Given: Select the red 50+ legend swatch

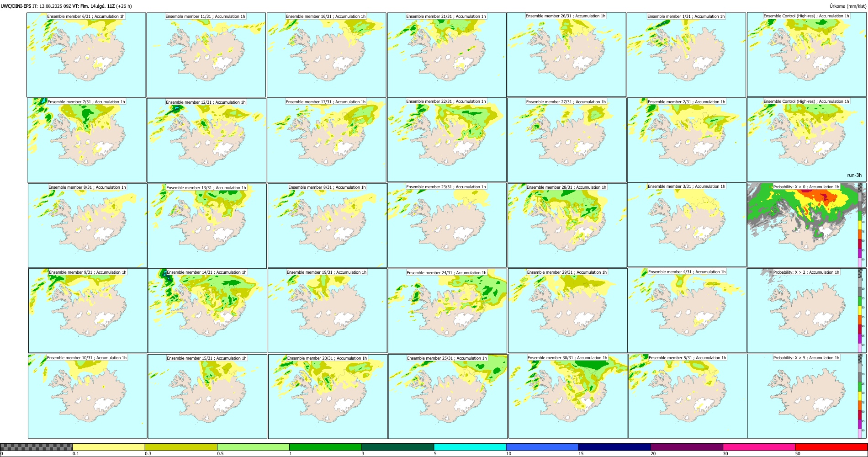Looking at the screenshot, I should click(831, 447).
